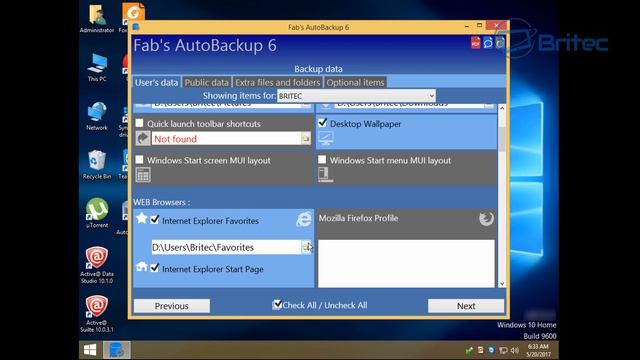Open the red PDF manual icon
640x360 pixels.
tap(476, 42)
